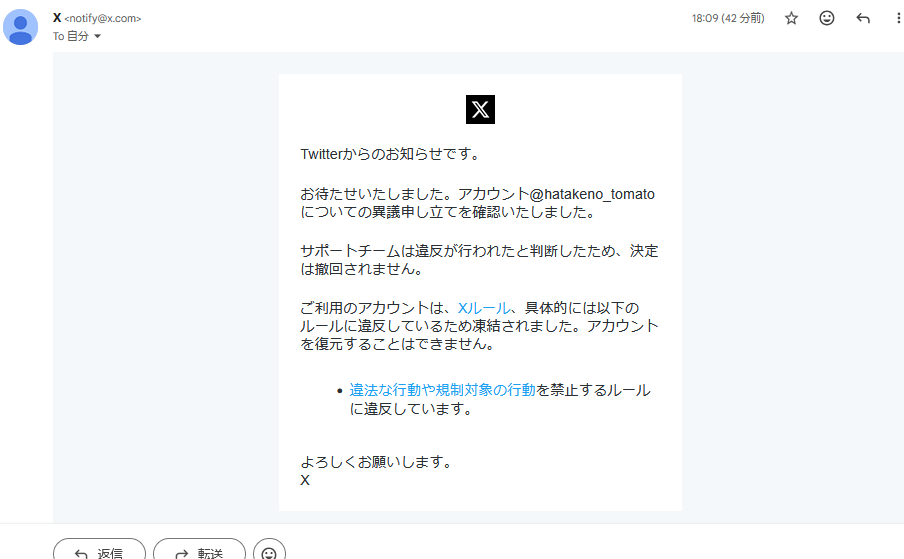Click the @hatakeno_tomato account text
The width and height of the screenshot is (904, 559).
coord(592,194)
